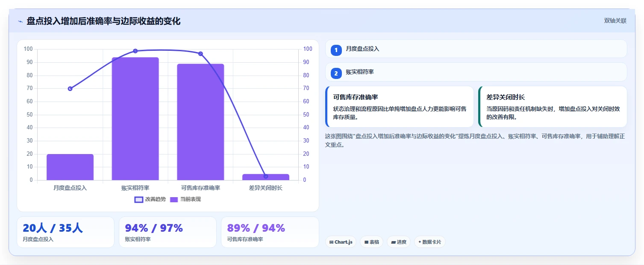Click the x-axis label 账实相符率
Screen dimensions: 644x265
click(x=135, y=188)
